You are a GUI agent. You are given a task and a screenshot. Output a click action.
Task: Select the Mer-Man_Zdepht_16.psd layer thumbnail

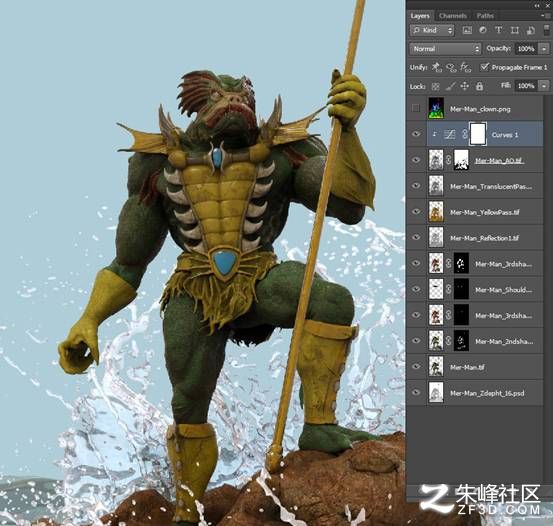tap(436, 392)
